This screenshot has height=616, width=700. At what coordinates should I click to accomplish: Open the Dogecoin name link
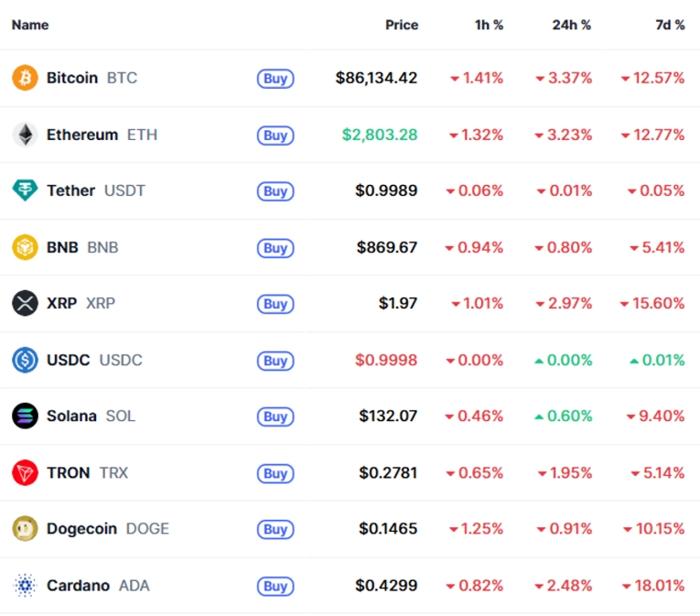coord(82,528)
